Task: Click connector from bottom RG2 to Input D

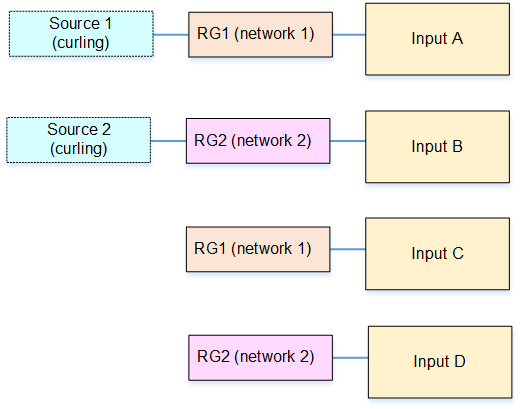Action: pyautogui.click(x=350, y=358)
